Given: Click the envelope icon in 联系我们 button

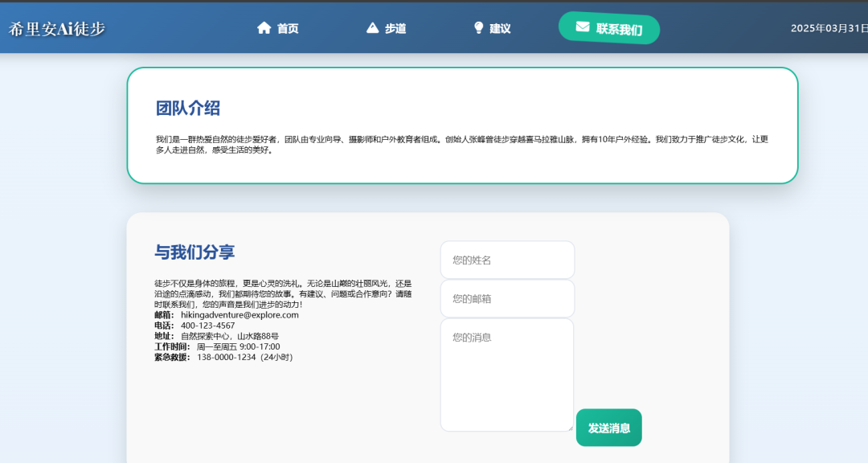Looking at the screenshot, I should pyautogui.click(x=583, y=27).
